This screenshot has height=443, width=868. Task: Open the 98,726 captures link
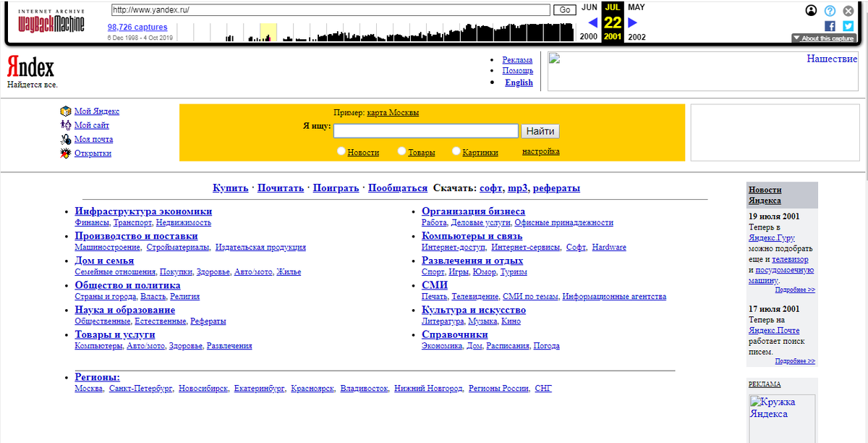tap(137, 28)
